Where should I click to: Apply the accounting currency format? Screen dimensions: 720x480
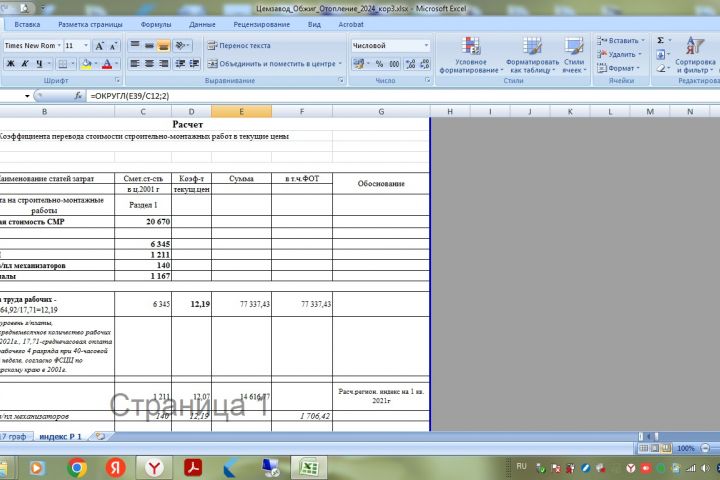[359, 64]
